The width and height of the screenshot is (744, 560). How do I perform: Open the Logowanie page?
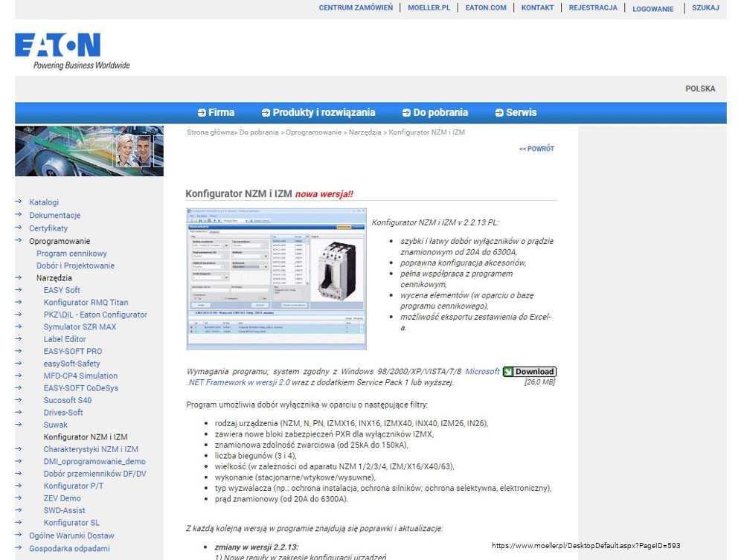tap(653, 9)
